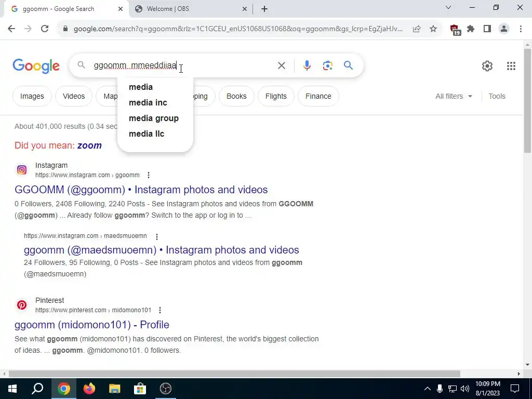Close the ggoomm Google Search tab
This screenshot has width=532, height=399.
[x=121, y=9]
